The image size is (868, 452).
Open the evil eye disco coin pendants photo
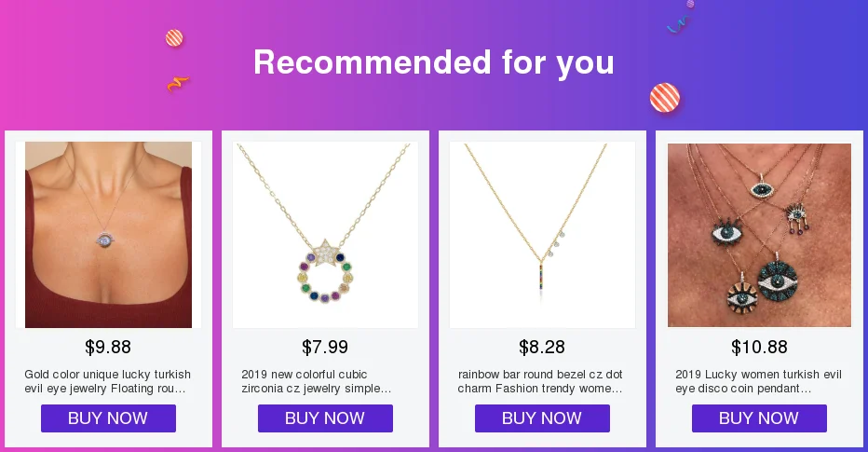760,235
